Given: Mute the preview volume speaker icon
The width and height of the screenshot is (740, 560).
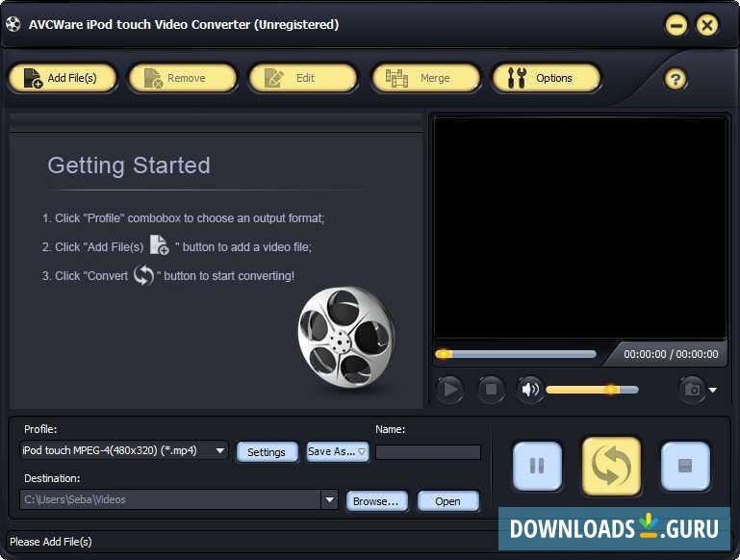Looking at the screenshot, I should point(530,390).
